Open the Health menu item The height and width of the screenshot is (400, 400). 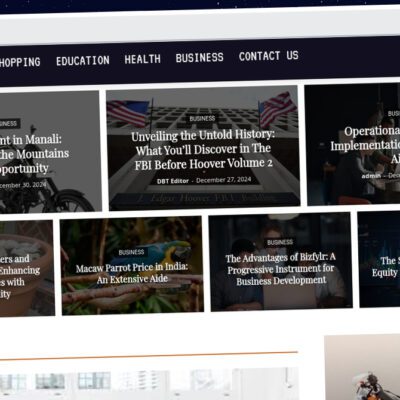click(142, 59)
